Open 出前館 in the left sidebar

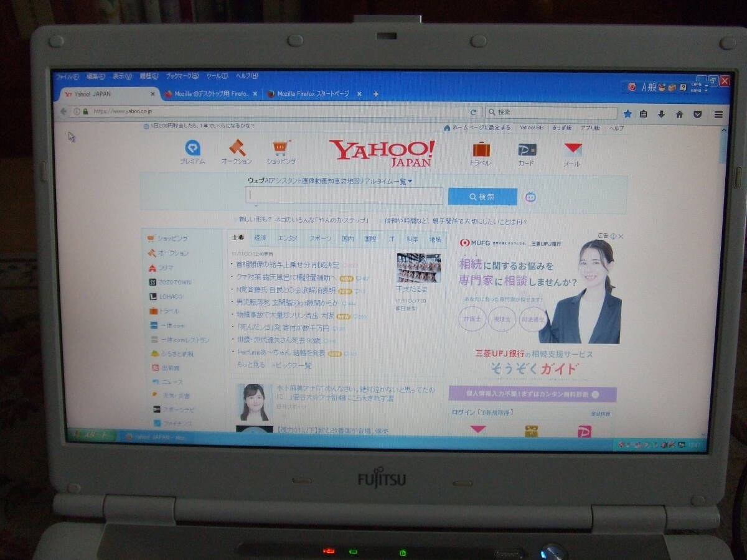click(166, 368)
